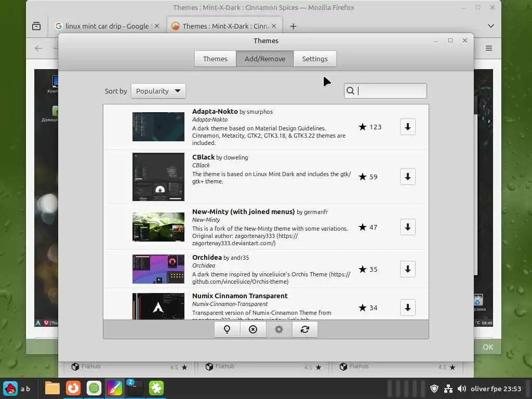
Task: Click the CBlack preview thumbnail
Action: coord(158,177)
